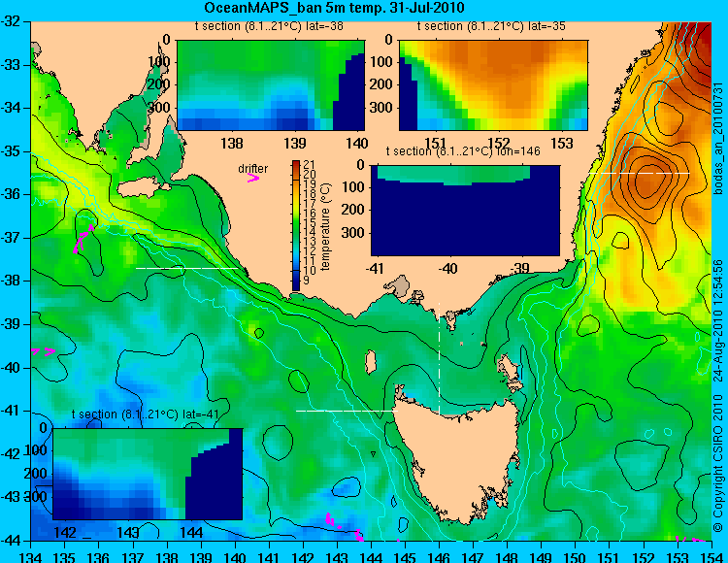Open the lat=-41 temperature section inset plot
This screenshot has height=563, width=728.
[x=148, y=474]
